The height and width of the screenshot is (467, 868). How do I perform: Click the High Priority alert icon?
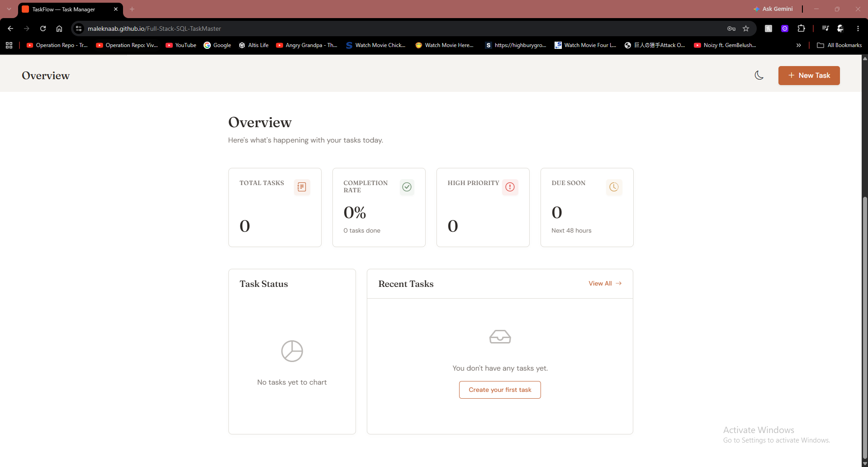click(x=510, y=187)
